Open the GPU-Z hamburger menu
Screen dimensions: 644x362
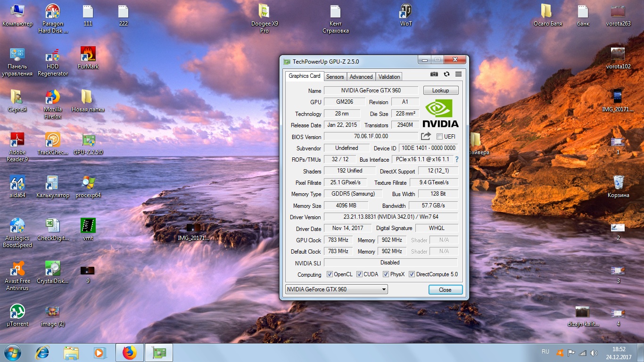tap(458, 74)
